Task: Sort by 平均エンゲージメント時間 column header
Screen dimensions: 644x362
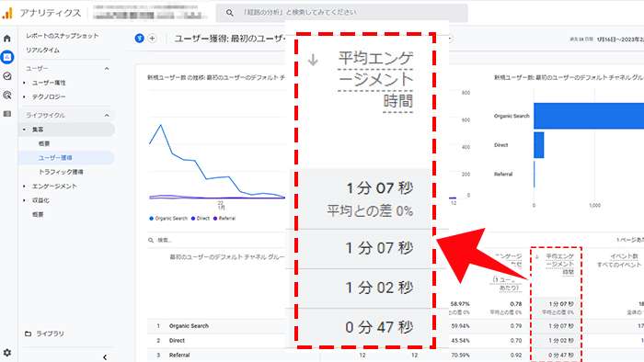Action: pos(559,264)
